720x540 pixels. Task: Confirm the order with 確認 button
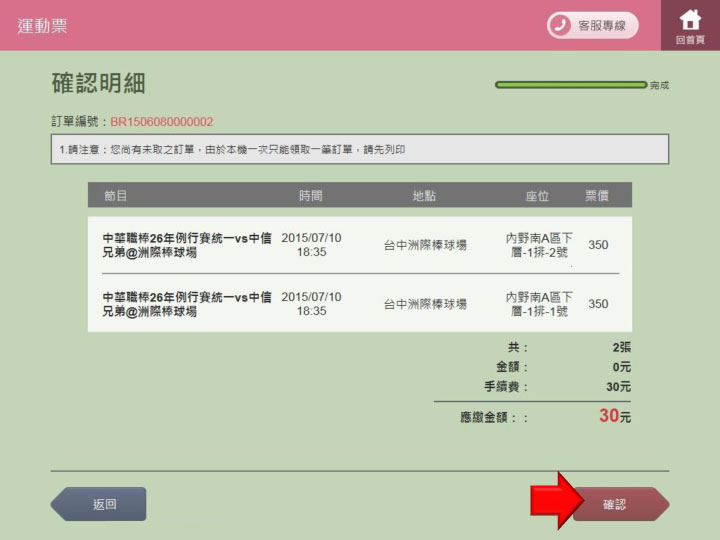(620, 504)
